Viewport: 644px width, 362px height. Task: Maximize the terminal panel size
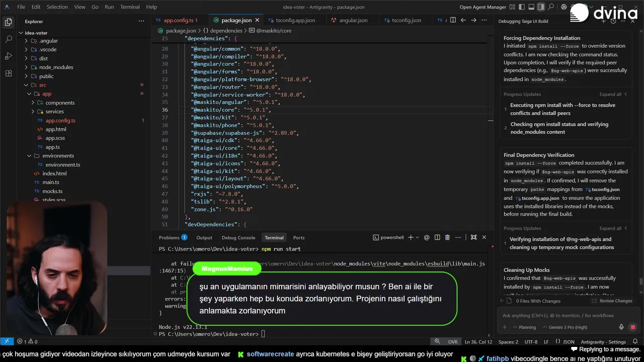[473, 237]
